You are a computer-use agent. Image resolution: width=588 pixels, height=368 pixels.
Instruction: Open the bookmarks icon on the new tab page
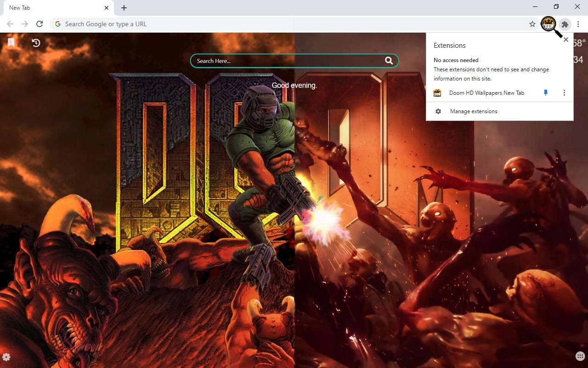11,42
